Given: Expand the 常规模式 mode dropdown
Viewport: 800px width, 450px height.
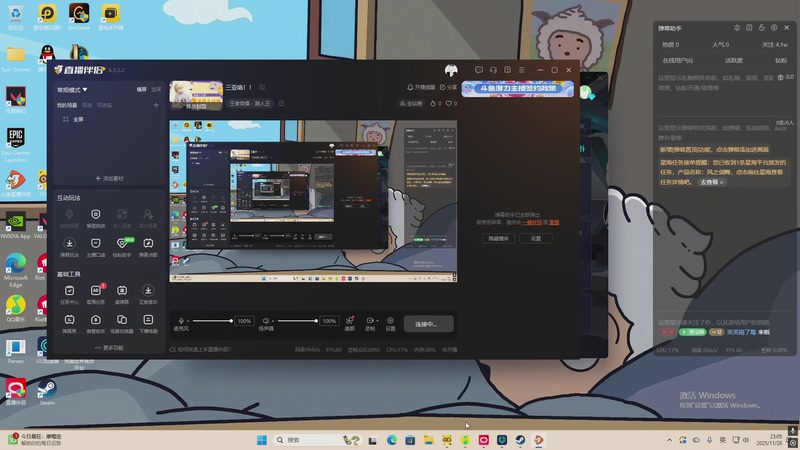Looking at the screenshot, I should pos(72,90).
